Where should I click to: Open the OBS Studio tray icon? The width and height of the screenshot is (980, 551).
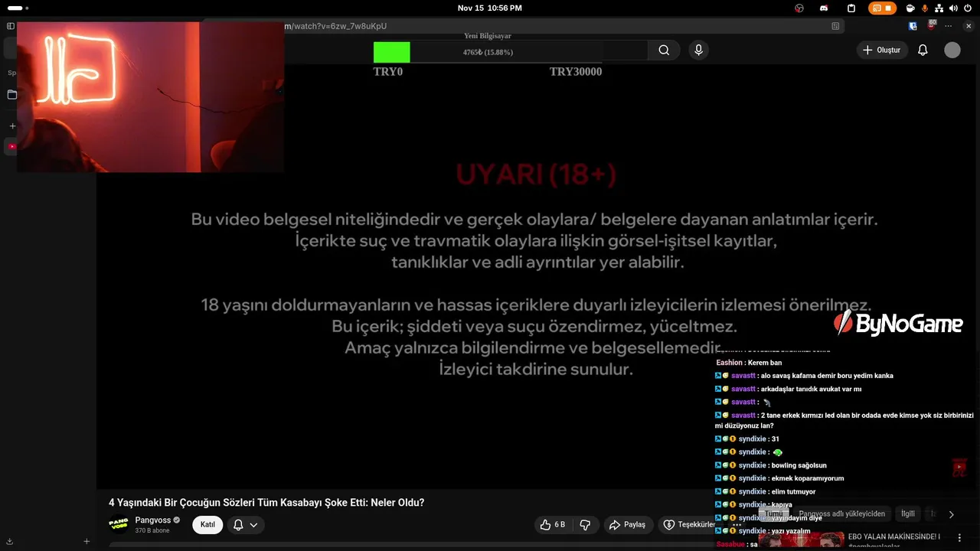tap(799, 8)
